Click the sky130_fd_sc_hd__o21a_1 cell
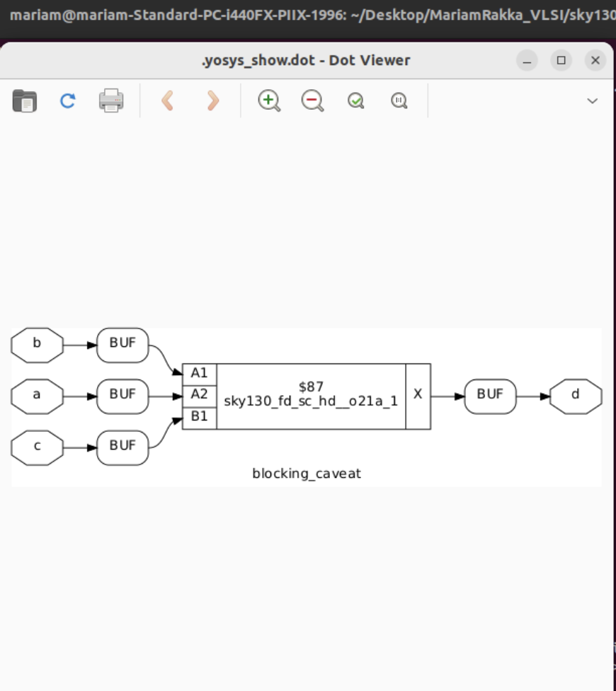The image size is (616, 691). pos(309,395)
